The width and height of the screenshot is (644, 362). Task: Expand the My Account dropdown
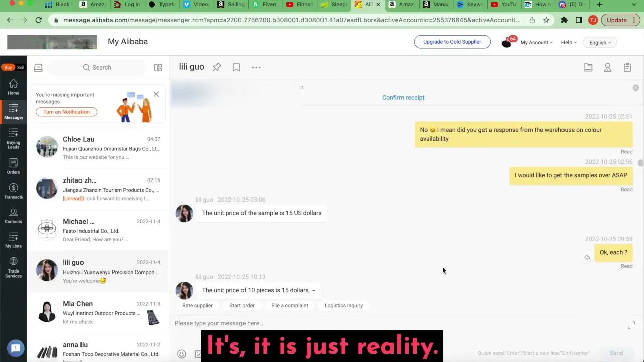[536, 42]
